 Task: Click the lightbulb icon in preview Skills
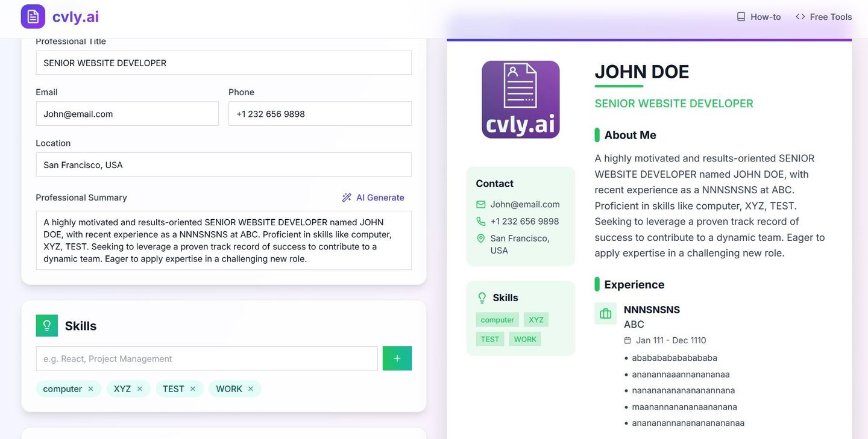482,297
